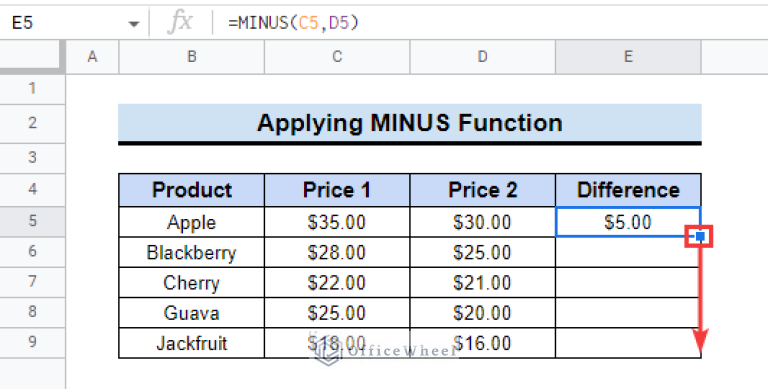Select the $20.00 cell

pyautogui.click(x=482, y=313)
